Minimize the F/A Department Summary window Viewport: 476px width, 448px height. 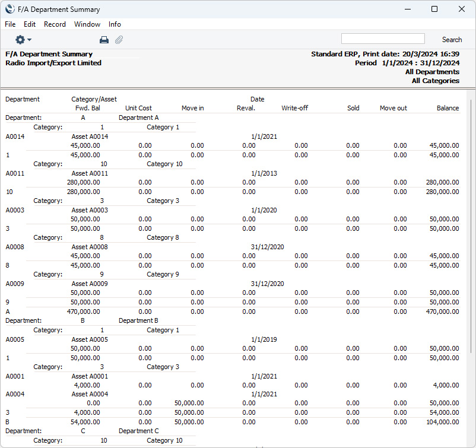(407, 9)
